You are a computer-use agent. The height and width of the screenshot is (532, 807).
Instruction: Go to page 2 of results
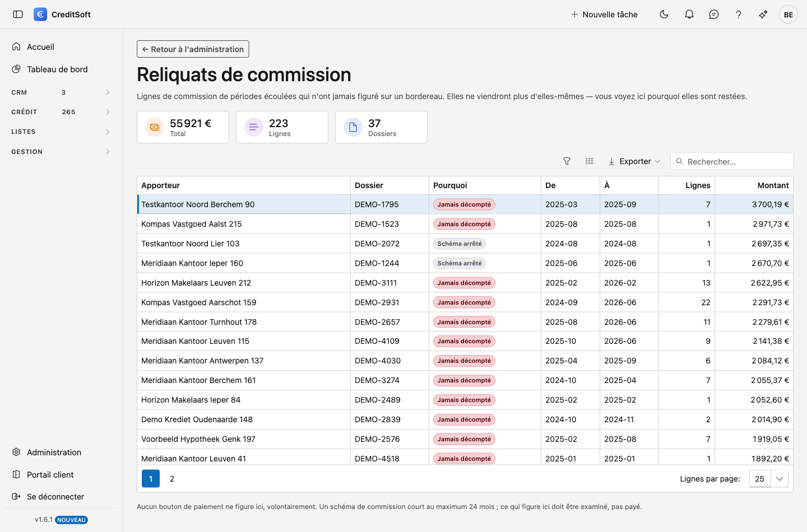pyautogui.click(x=172, y=479)
